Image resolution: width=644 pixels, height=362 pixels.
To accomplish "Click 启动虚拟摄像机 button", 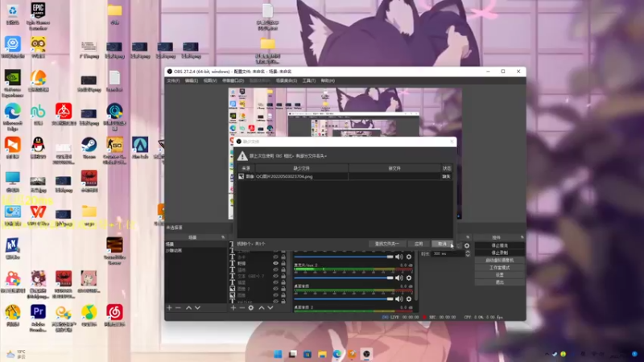I will tap(499, 260).
